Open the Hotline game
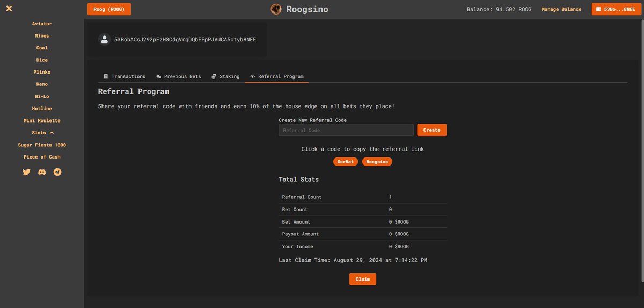The image size is (644, 308). click(42, 109)
